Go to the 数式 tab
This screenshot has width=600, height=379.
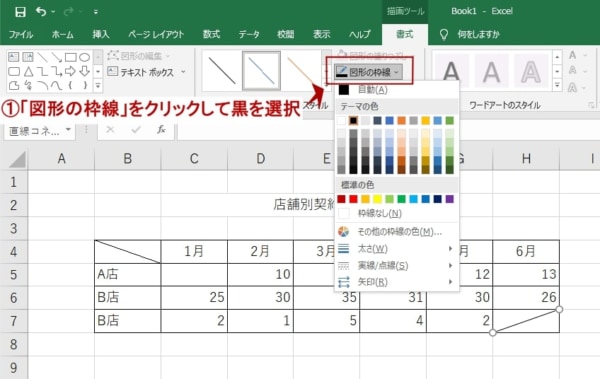pyautogui.click(x=212, y=34)
